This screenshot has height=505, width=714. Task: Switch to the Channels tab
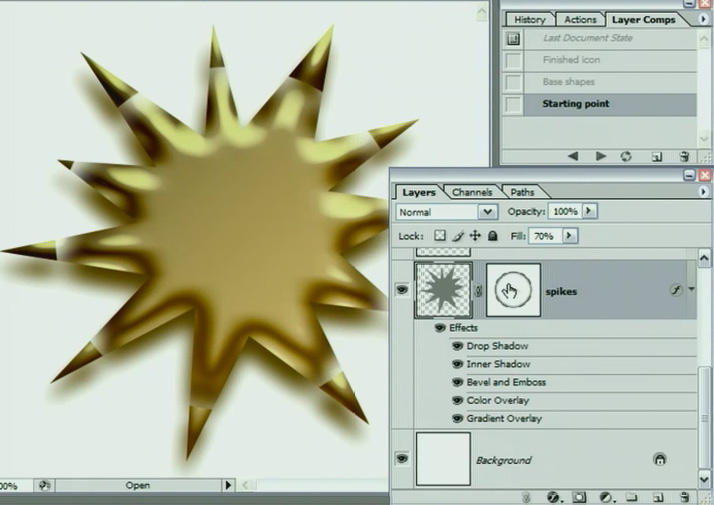(x=472, y=192)
